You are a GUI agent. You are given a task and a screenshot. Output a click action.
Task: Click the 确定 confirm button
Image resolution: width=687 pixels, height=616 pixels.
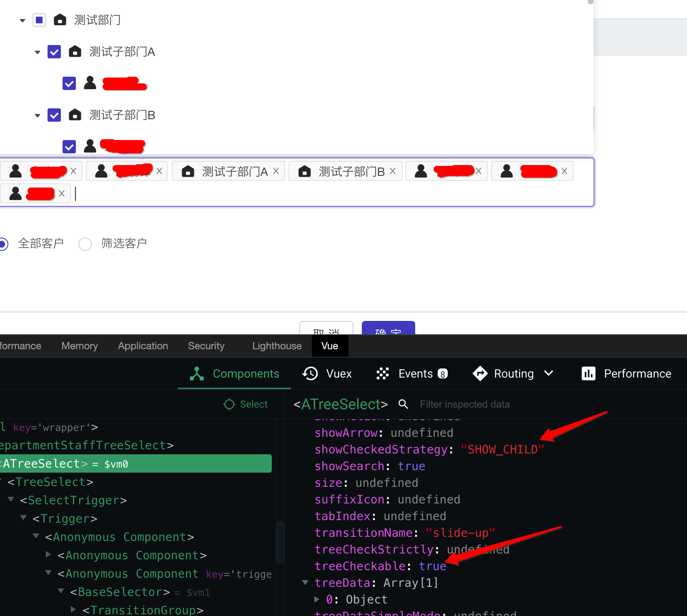click(388, 331)
